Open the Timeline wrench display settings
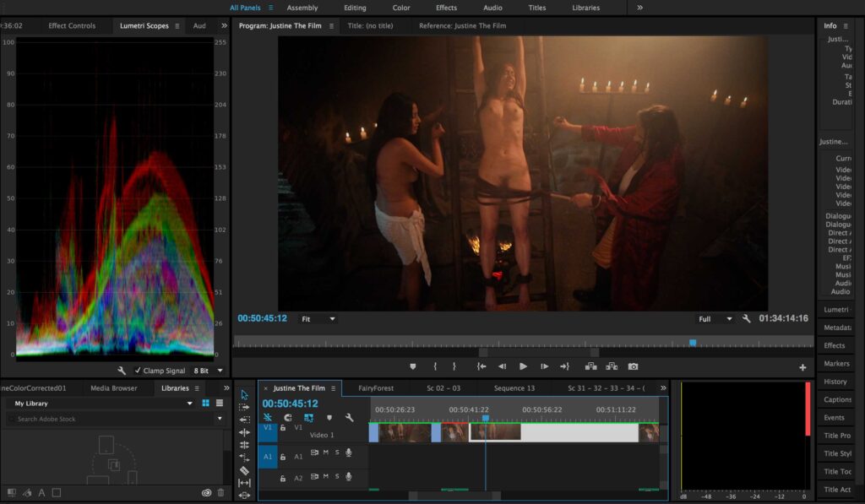 (349, 417)
